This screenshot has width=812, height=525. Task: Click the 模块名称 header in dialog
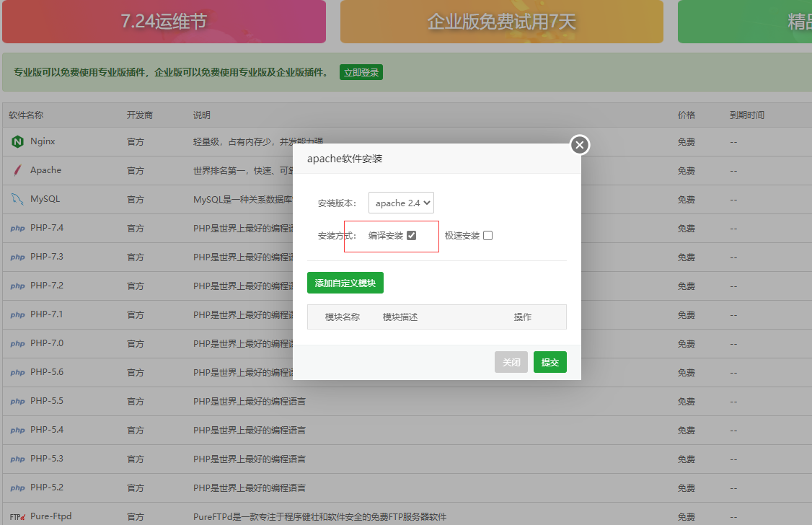343,317
